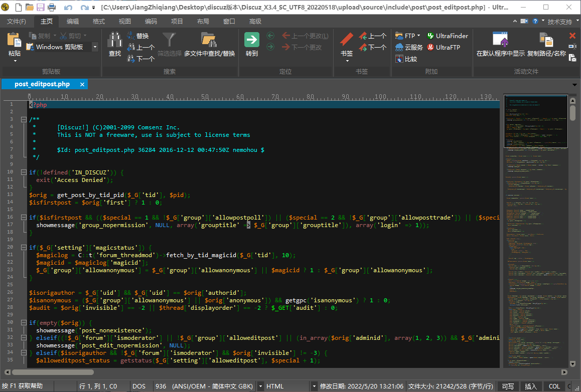The height and width of the screenshot is (392, 581).
Task: Click the vertical scrollbar thumb
Action: (573, 112)
